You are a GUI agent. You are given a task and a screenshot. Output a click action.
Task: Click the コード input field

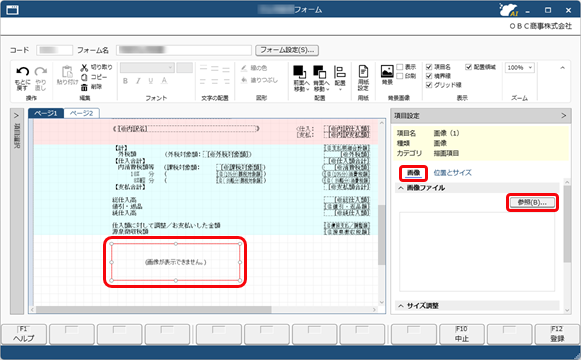pos(54,50)
